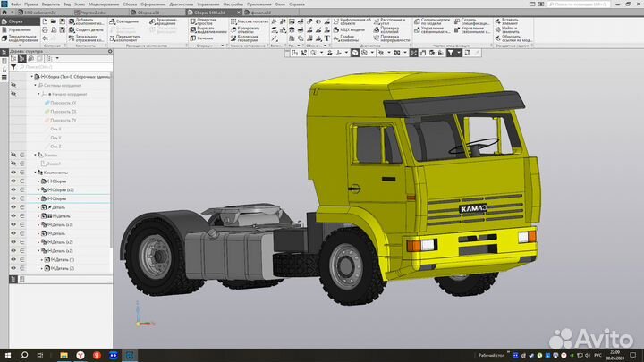Screen dimensions: 644x362
Task: Click Переместить компонент button
Action: (125, 38)
